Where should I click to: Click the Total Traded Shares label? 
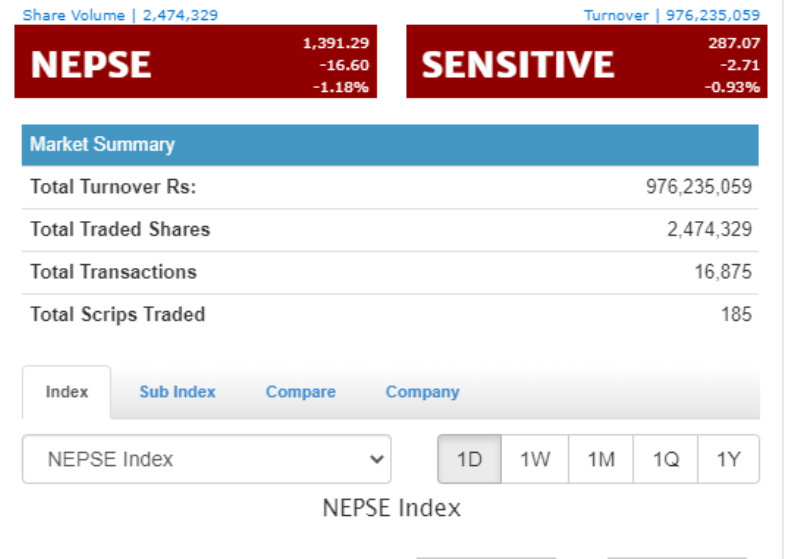click(120, 230)
